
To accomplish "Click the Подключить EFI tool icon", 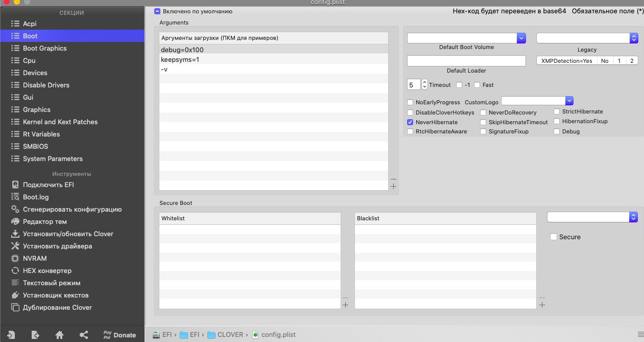I will (14, 185).
